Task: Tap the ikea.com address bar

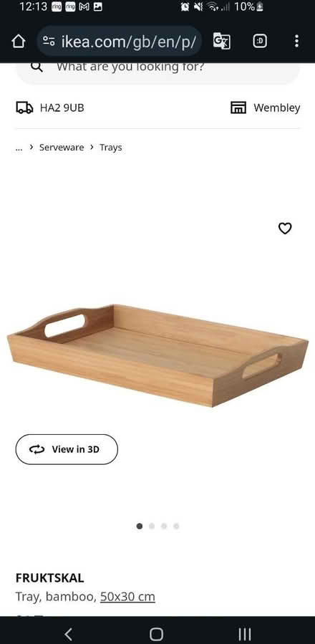Action: click(x=119, y=41)
